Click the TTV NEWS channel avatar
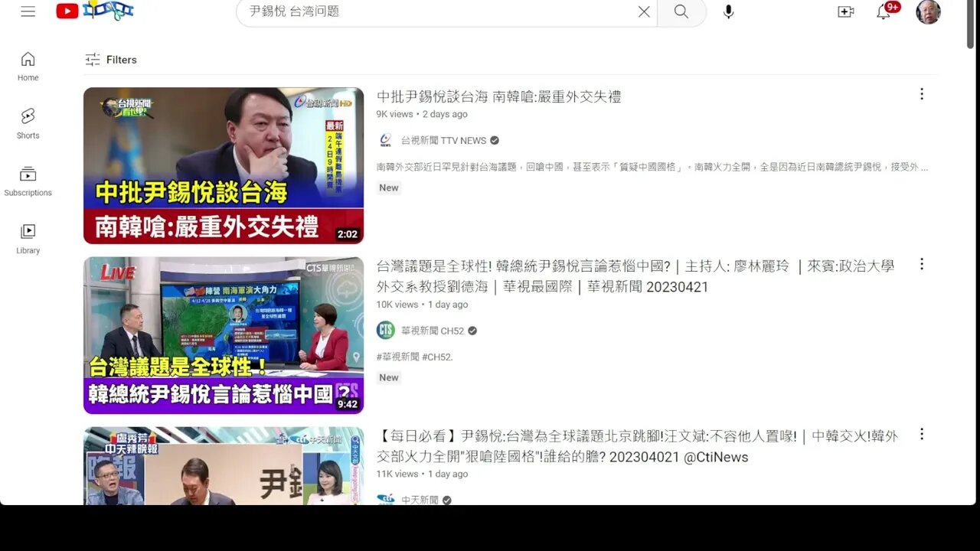The height and width of the screenshot is (551, 980). pyautogui.click(x=385, y=140)
